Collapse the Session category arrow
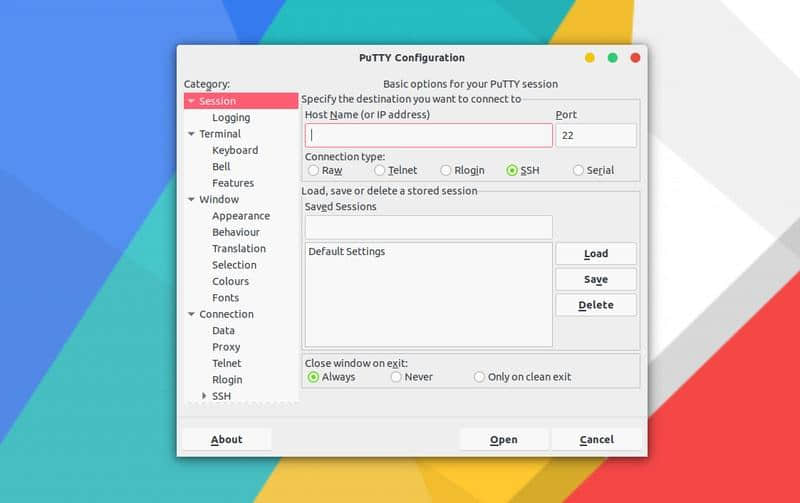Screen dimensions: 800x503 pos(191,101)
